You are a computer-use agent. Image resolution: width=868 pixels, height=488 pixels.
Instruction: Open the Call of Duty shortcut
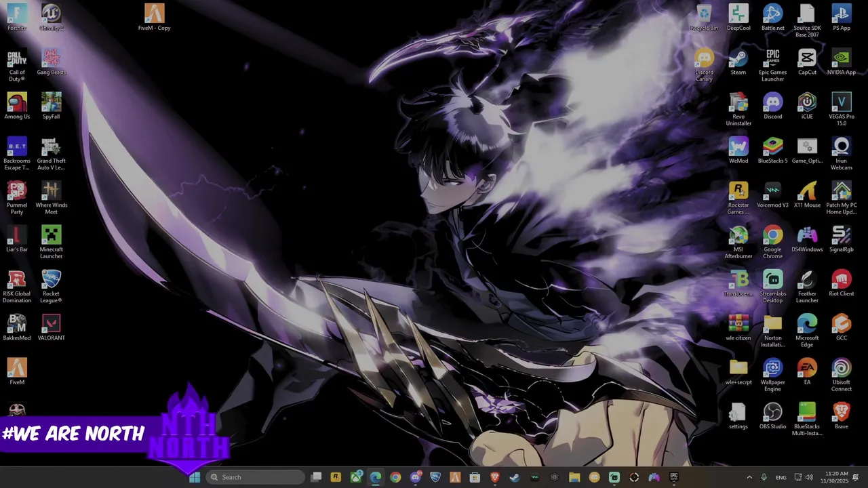click(x=17, y=65)
